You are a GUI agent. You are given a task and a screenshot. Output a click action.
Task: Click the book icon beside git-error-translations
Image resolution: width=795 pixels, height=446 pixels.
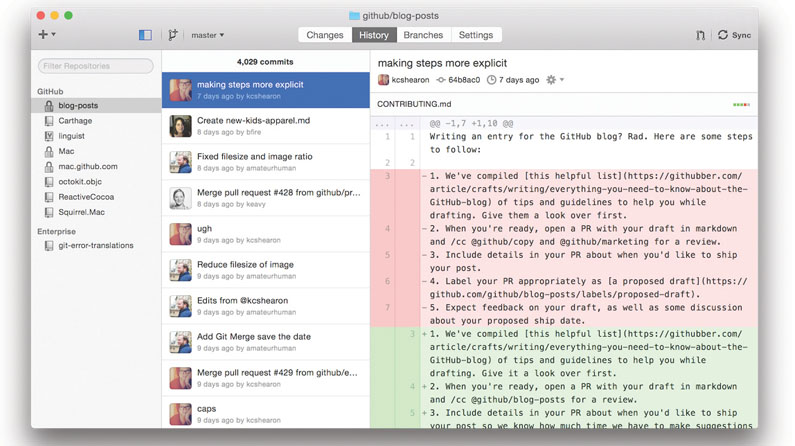click(x=49, y=245)
